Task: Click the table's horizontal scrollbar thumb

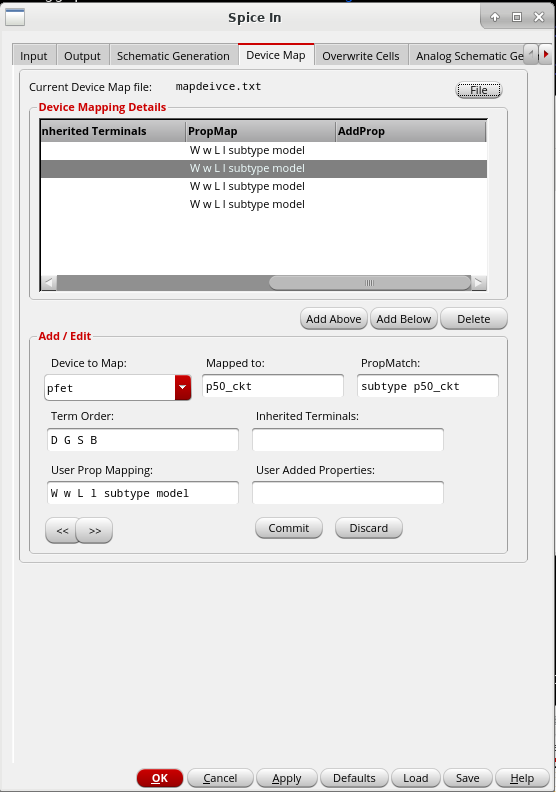Action: (370, 283)
